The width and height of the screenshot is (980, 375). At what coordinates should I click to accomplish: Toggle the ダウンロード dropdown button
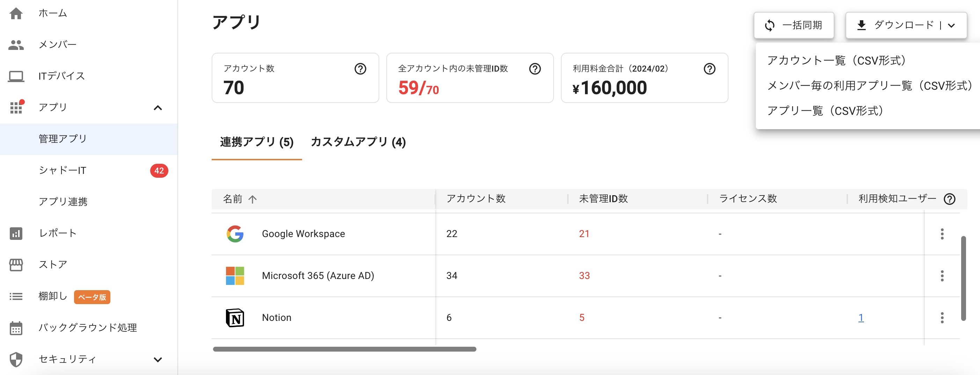coord(906,25)
